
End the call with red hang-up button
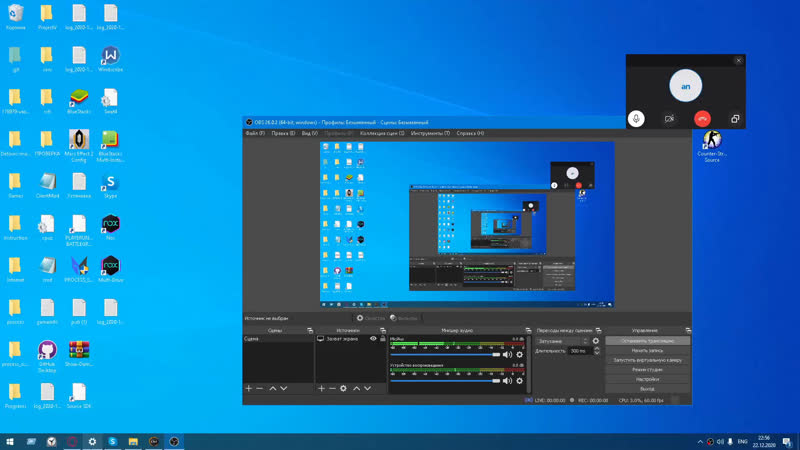pos(703,119)
